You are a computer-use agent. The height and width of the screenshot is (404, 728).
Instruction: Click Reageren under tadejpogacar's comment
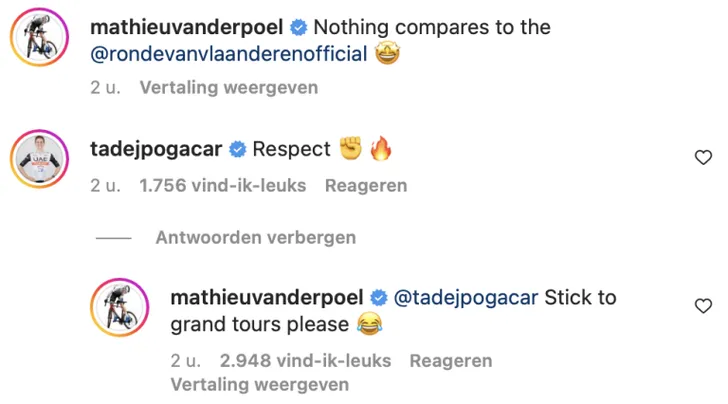[368, 185]
